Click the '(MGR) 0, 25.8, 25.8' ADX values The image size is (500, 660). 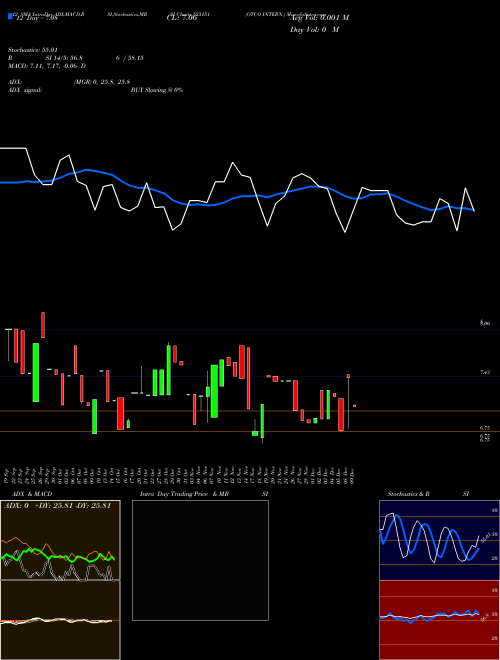pos(101,82)
